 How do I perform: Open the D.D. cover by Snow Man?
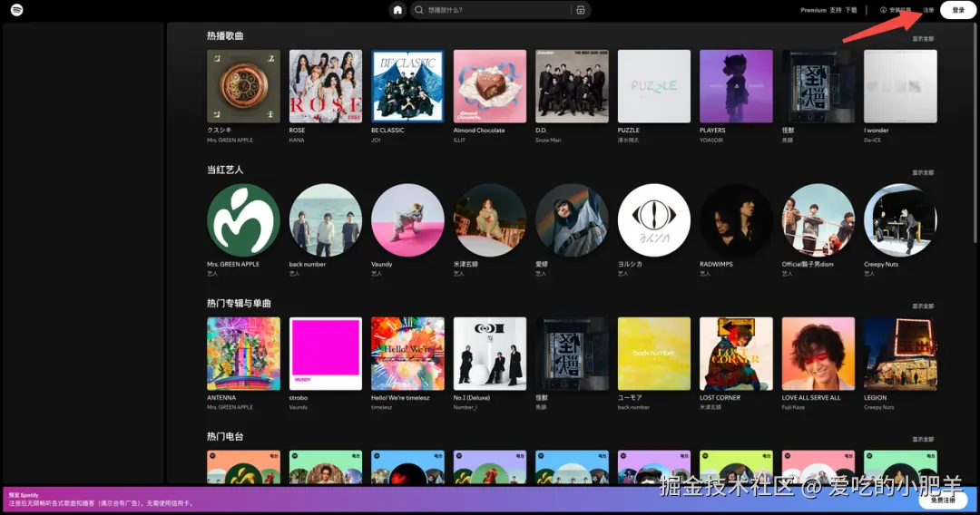pos(572,86)
